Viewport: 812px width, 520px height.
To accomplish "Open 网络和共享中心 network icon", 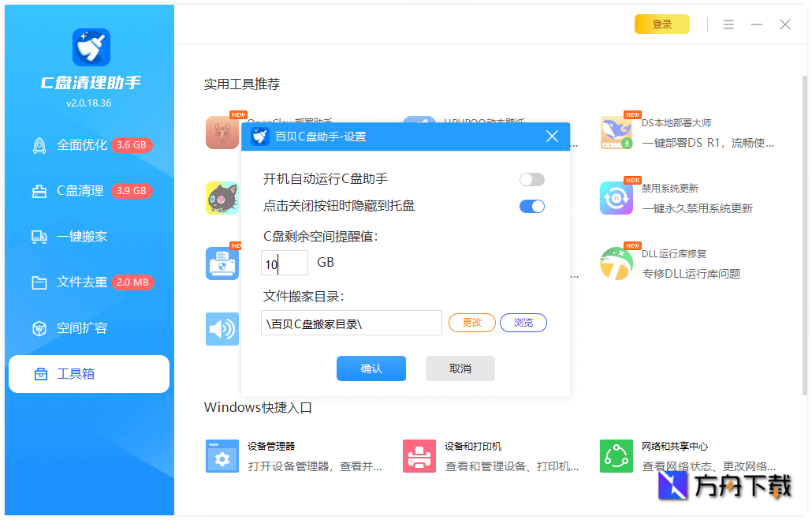I will [616, 456].
